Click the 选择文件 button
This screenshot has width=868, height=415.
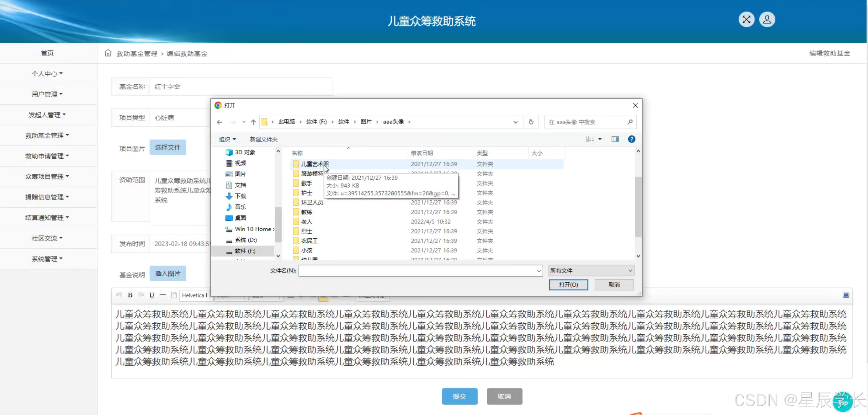[x=167, y=147]
